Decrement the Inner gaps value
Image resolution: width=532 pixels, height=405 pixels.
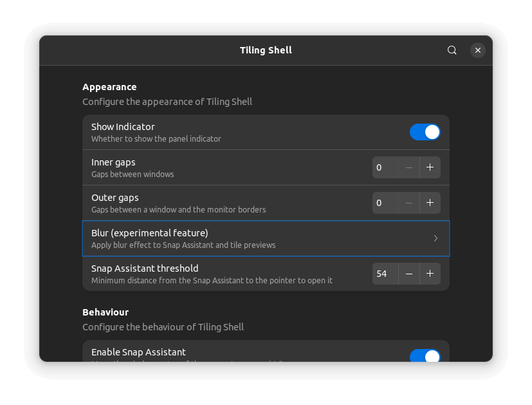(409, 167)
